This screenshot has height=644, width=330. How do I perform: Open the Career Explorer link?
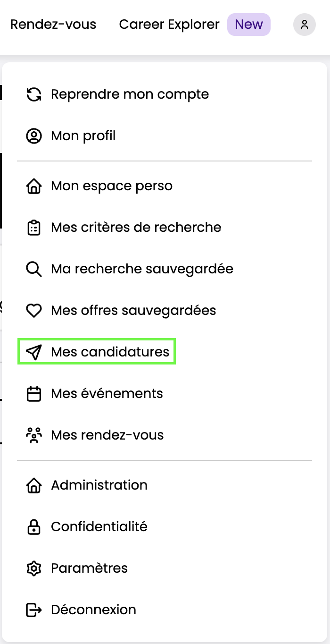pyautogui.click(x=169, y=25)
